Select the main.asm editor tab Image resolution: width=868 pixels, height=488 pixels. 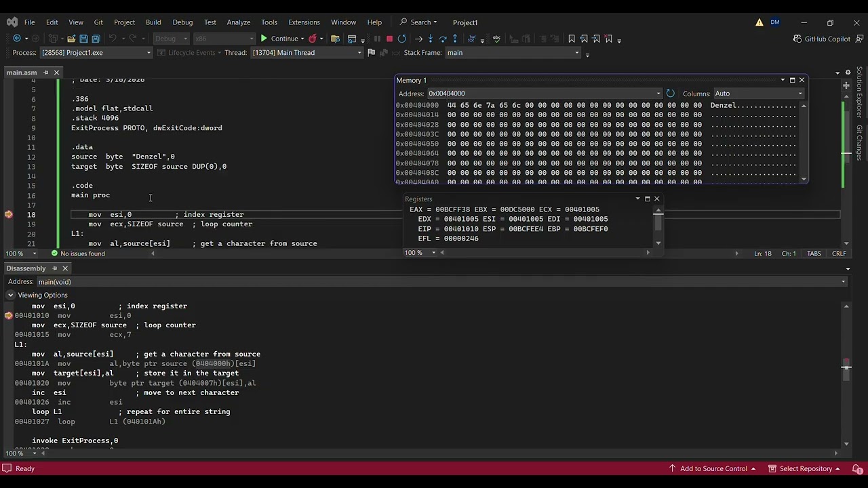pos(22,73)
